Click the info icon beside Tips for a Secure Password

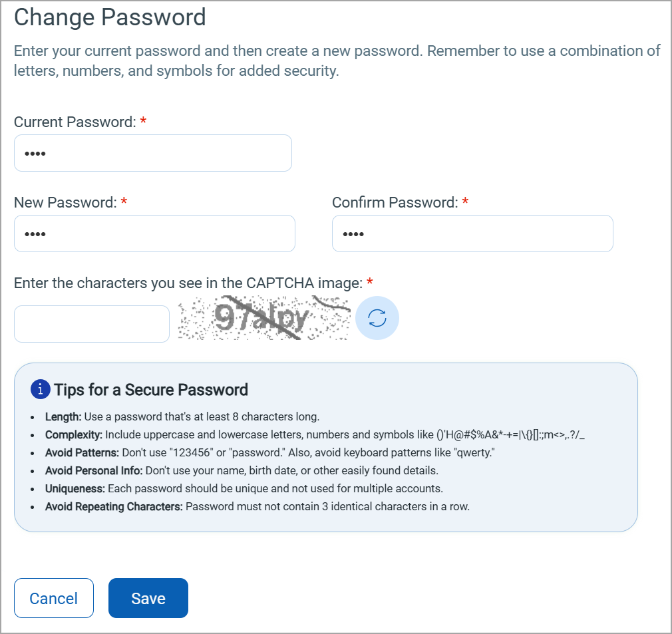tap(41, 389)
